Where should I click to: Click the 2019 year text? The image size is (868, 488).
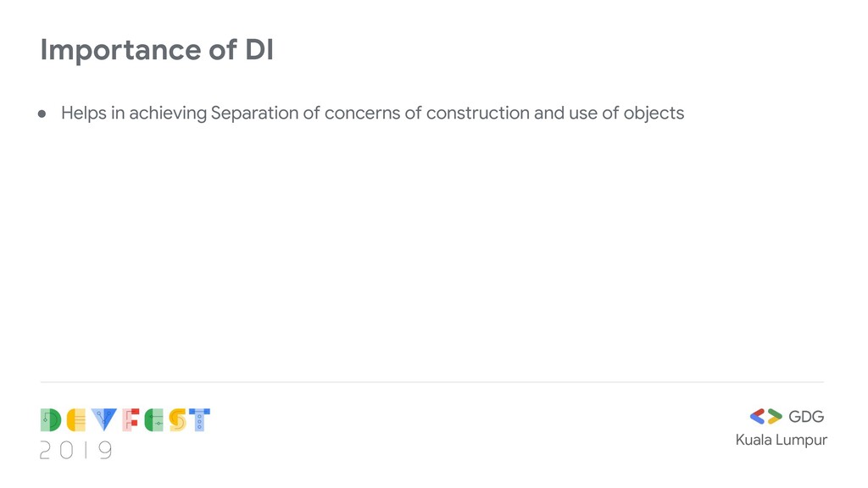coord(75,451)
